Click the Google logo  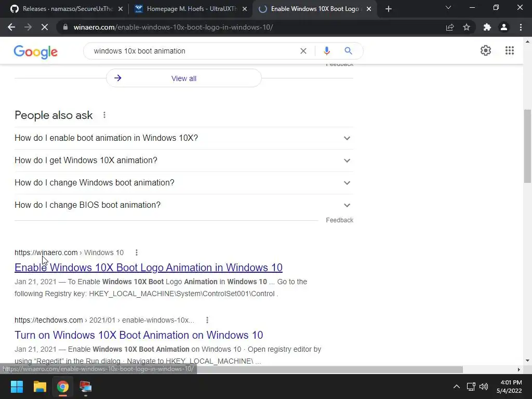36,52
